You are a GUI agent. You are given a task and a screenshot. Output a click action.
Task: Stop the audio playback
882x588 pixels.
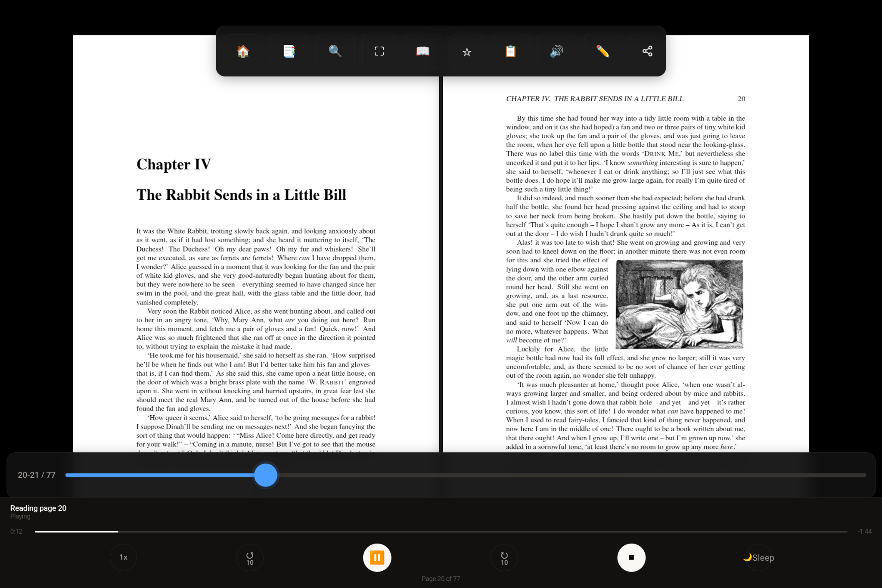pyautogui.click(x=631, y=557)
